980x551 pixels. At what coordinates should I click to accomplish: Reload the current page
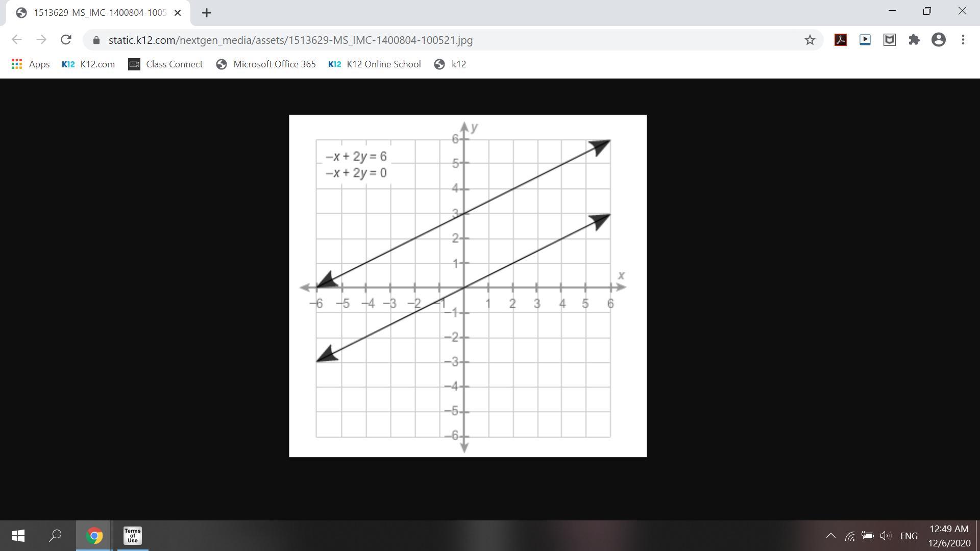pos(66,40)
